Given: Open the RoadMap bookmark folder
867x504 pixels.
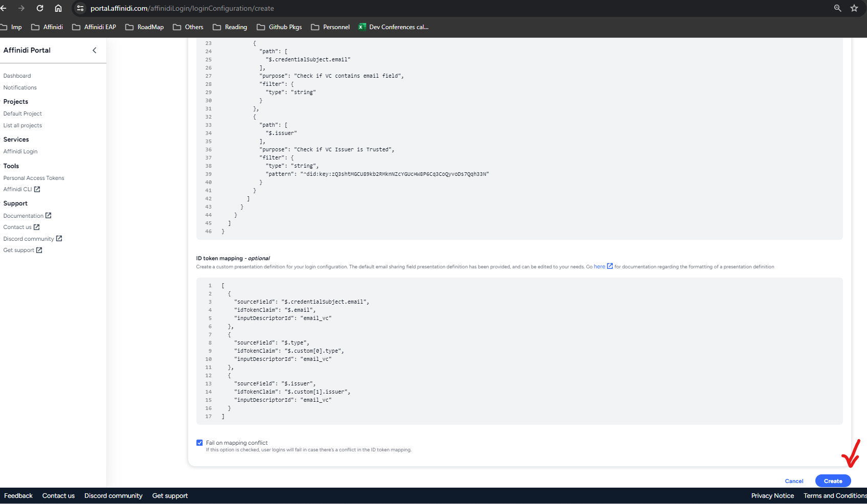Looking at the screenshot, I should 145,27.
